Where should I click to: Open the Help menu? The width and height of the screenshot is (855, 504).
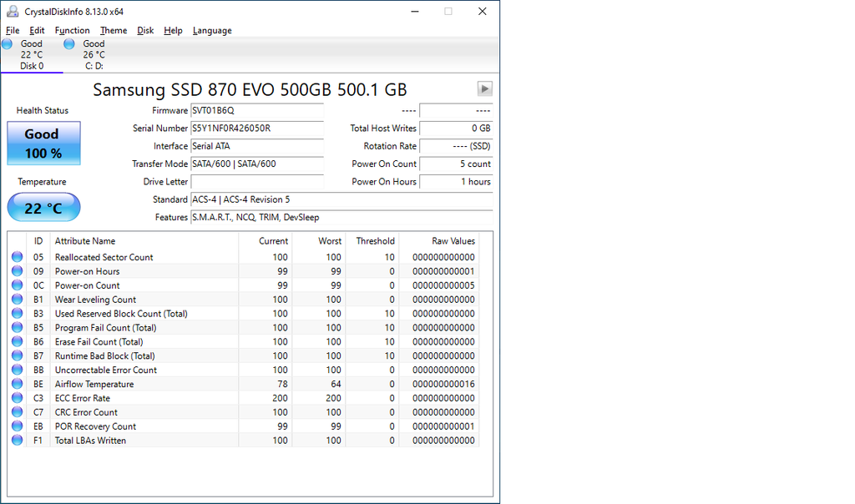(173, 31)
